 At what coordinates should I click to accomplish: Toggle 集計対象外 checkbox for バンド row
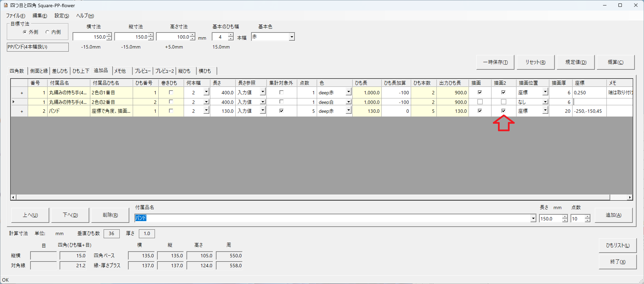[281, 111]
